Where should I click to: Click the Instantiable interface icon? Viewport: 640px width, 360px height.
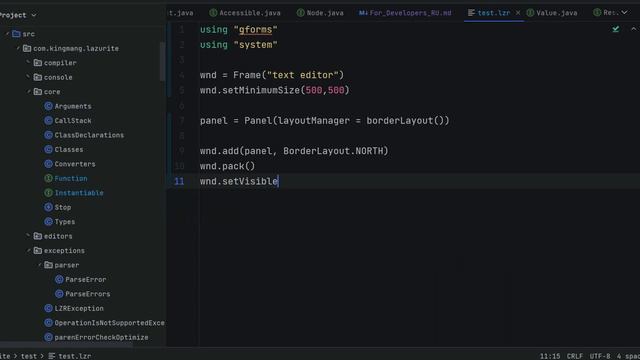point(48,193)
